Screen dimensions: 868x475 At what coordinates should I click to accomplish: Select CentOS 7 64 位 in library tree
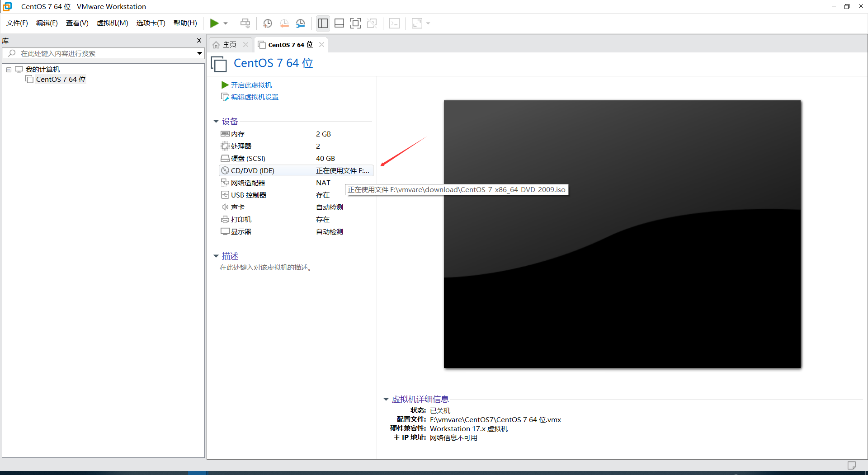point(61,79)
